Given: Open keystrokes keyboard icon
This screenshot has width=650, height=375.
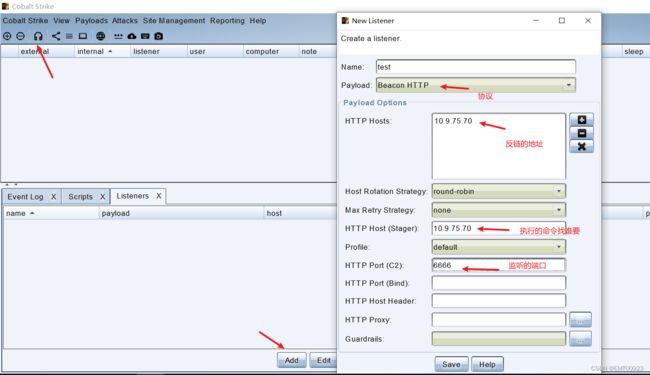Looking at the screenshot, I should [x=145, y=36].
